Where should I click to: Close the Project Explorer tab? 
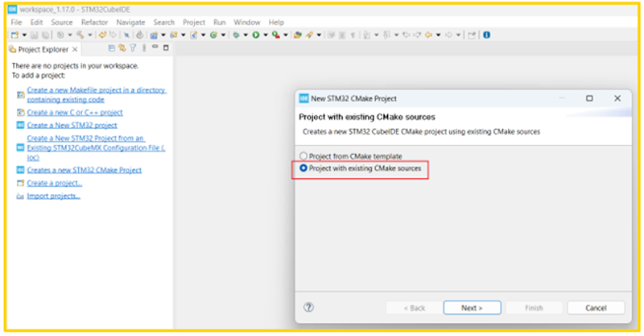point(75,49)
